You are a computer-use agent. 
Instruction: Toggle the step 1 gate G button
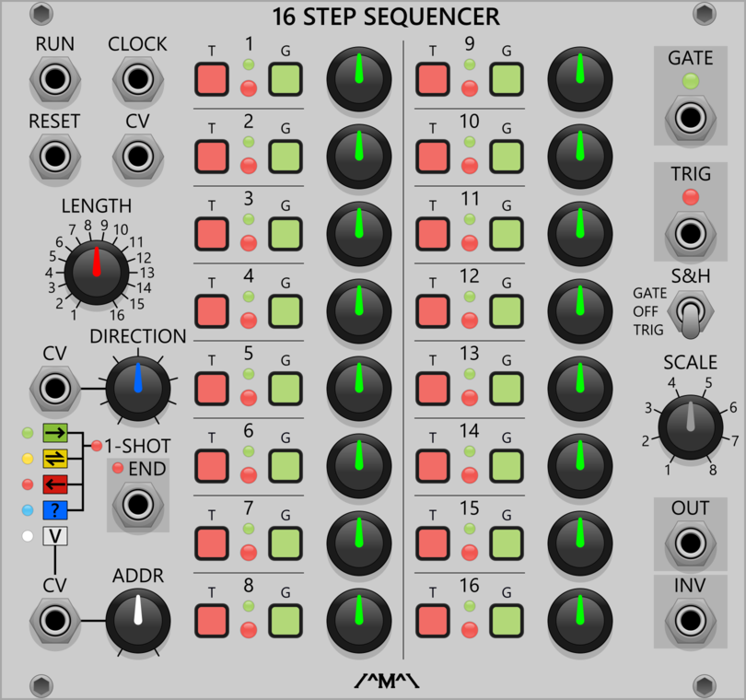(286, 79)
